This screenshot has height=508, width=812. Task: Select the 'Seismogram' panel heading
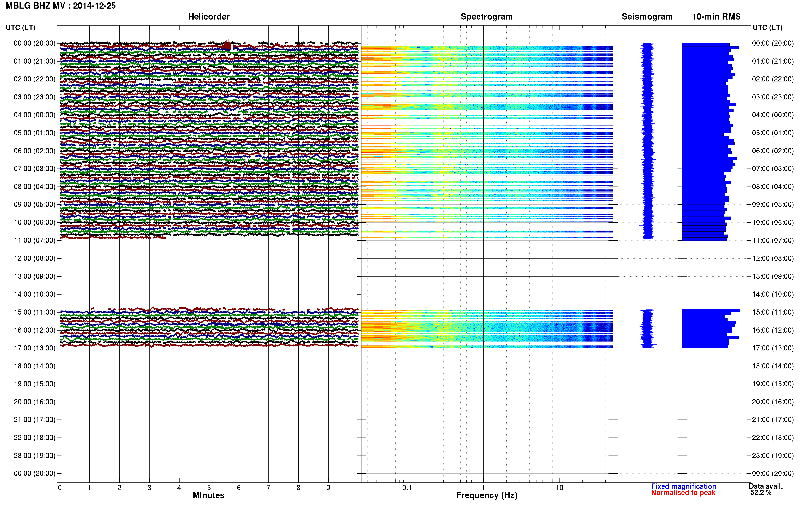pyautogui.click(x=647, y=16)
